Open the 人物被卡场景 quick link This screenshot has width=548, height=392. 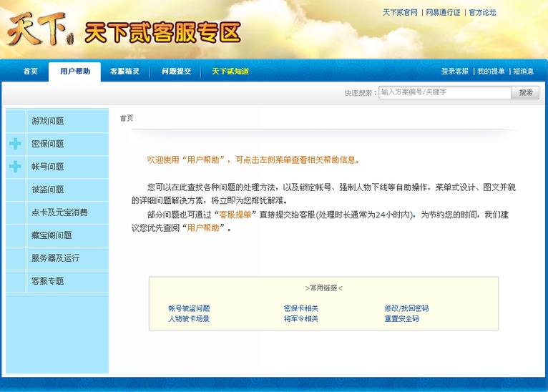(x=189, y=319)
